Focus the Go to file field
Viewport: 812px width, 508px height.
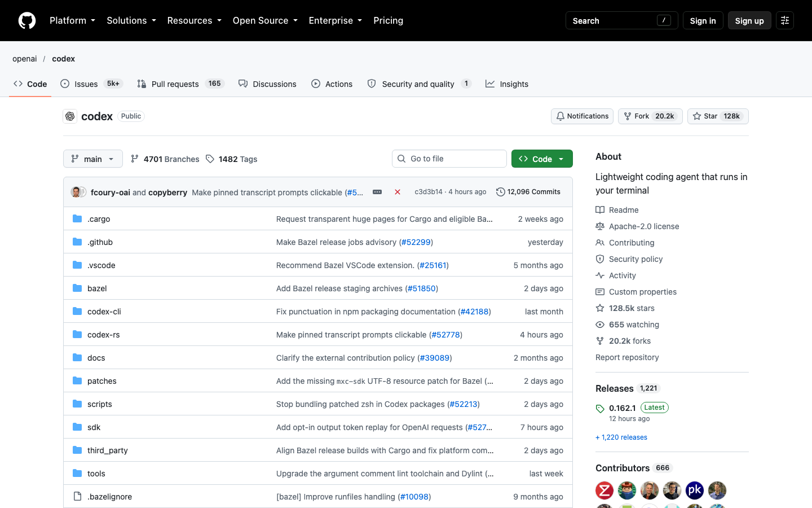tap(449, 159)
